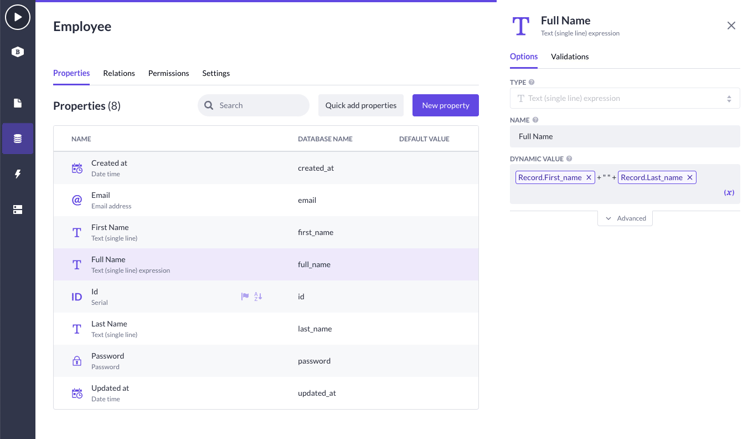
Task: Expand the Advanced section
Action: tap(625, 218)
